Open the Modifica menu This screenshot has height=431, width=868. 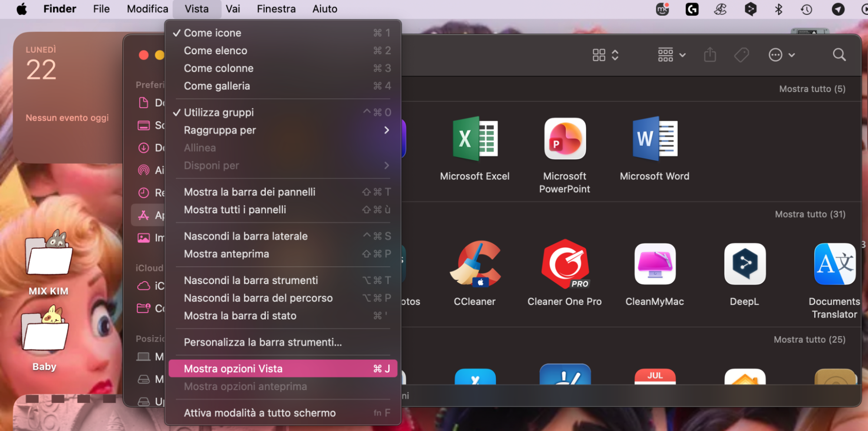tap(148, 9)
